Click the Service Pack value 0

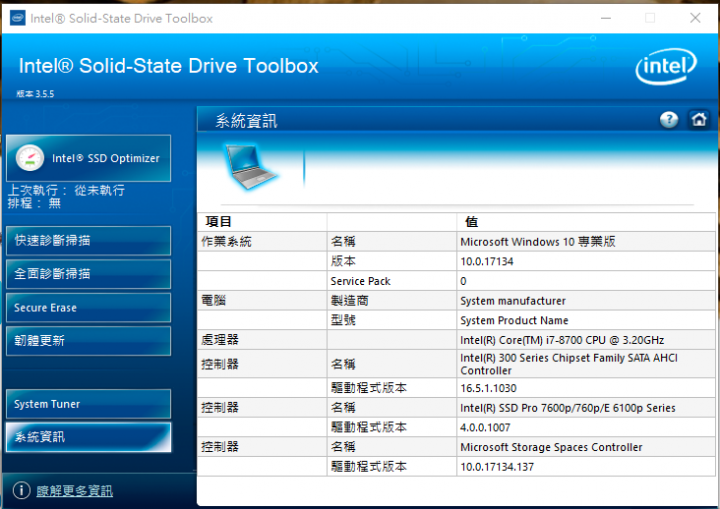463,281
